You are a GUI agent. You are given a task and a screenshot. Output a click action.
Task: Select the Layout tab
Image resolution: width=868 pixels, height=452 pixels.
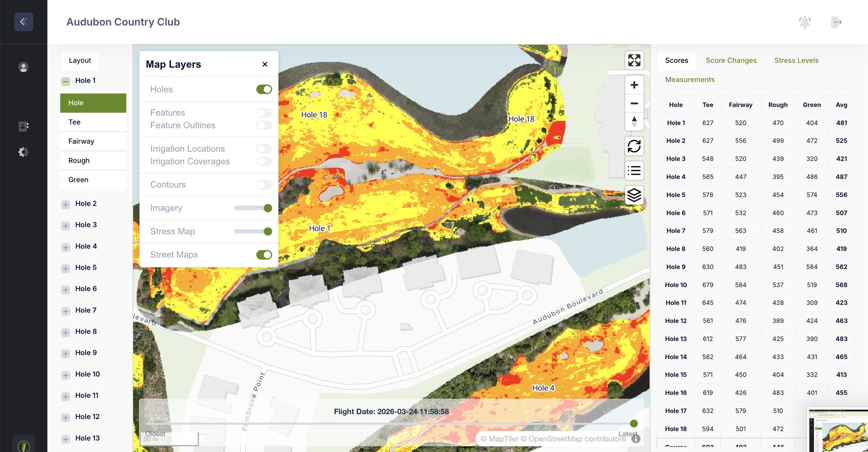point(80,60)
